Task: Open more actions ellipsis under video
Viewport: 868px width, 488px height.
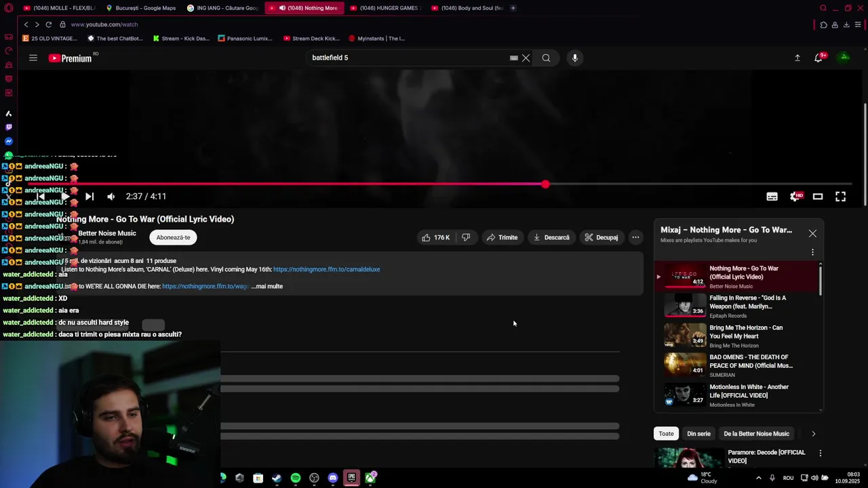Action: pos(635,237)
